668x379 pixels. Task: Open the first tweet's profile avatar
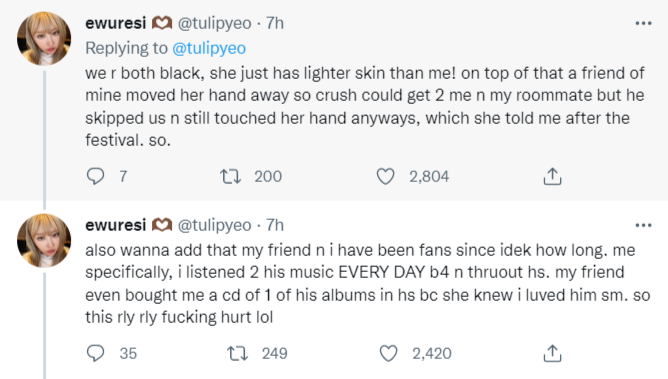[x=44, y=38]
